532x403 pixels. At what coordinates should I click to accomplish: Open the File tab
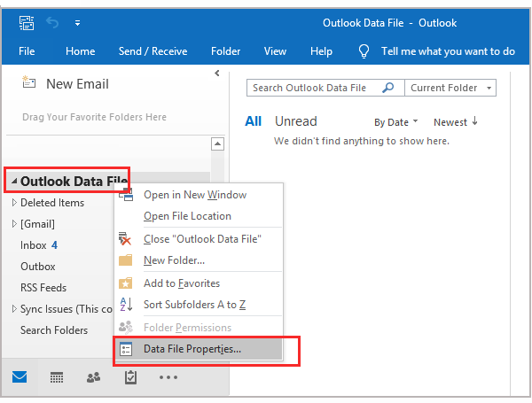pos(27,51)
